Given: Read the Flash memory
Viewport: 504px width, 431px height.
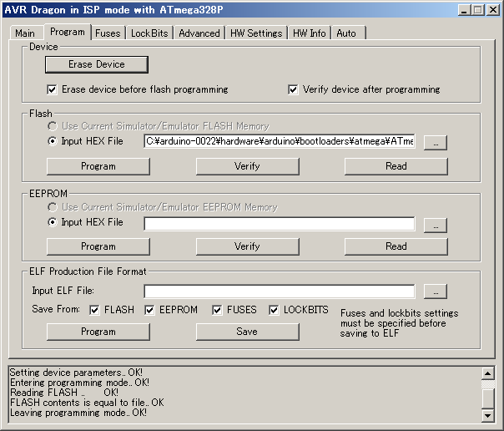Looking at the screenshot, I should click(x=396, y=166).
